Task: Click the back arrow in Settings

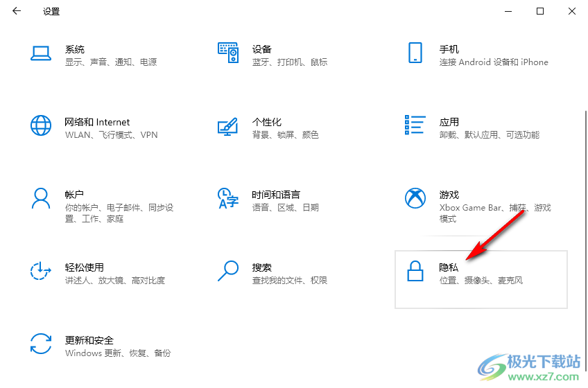Action: click(x=16, y=11)
